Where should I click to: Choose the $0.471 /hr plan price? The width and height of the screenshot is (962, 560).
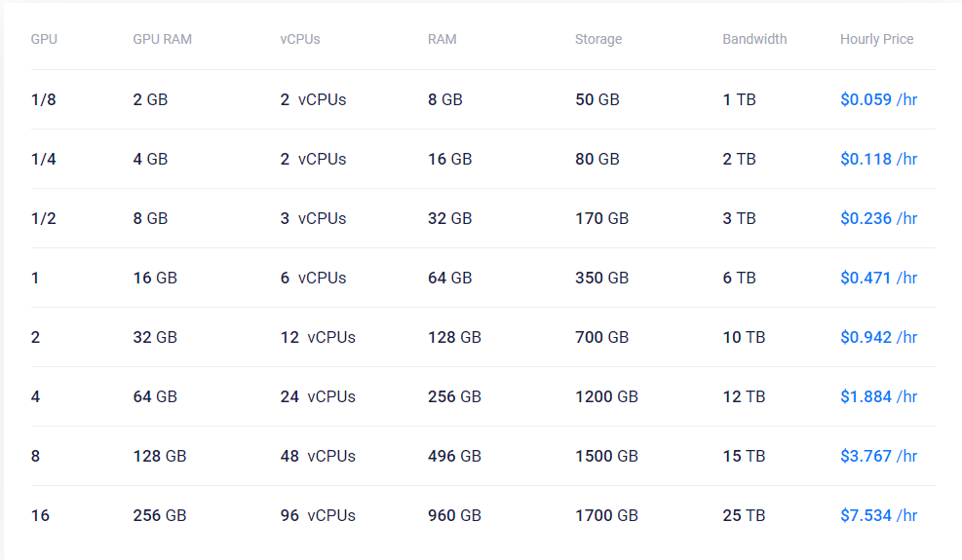click(878, 278)
